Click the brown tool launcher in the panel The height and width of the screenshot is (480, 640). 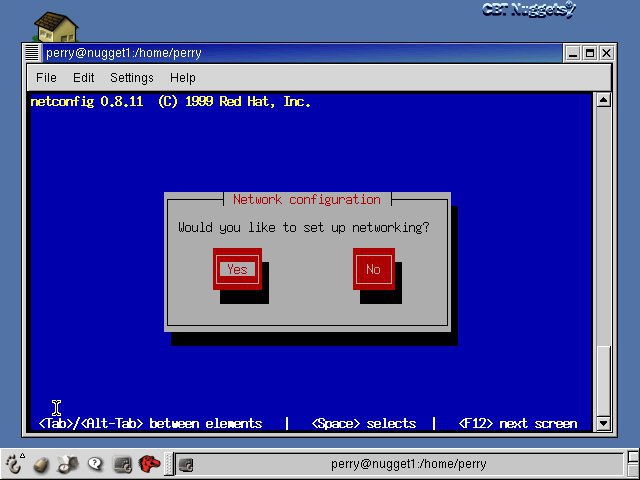[41, 464]
